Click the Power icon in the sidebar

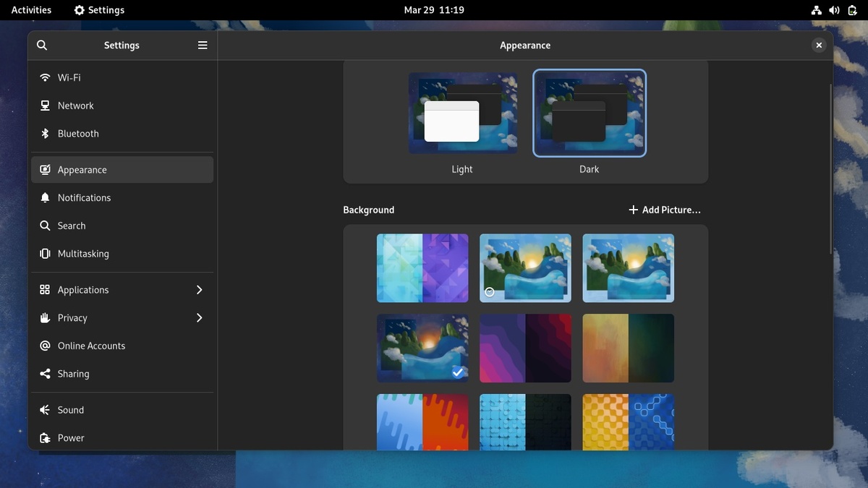[x=44, y=437]
